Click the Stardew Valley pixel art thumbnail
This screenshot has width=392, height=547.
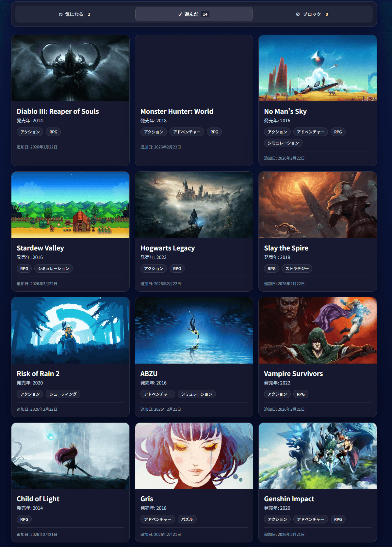(70, 205)
